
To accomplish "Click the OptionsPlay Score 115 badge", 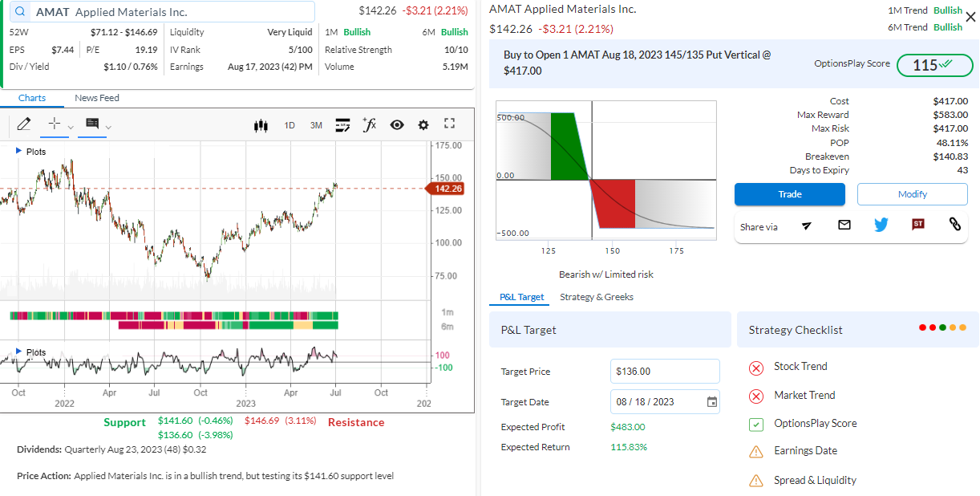I will 934,65.
